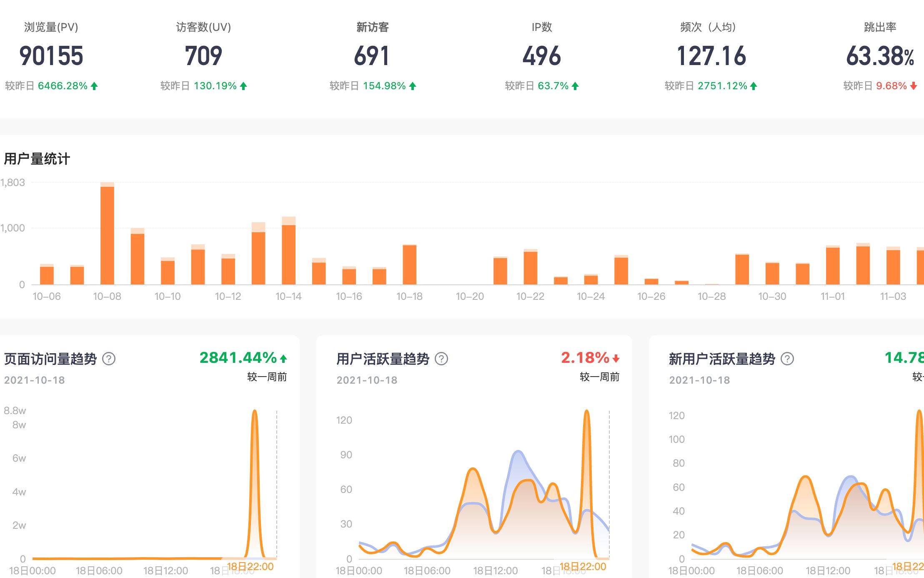Click help icon beside 新用户活跃量趋势
The image size is (924, 578).
pos(787,359)
